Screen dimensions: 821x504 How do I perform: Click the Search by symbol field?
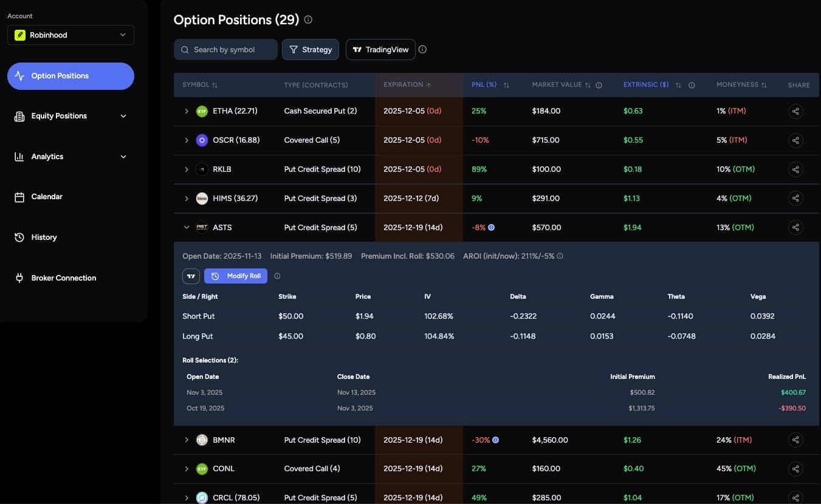(225, 49)
